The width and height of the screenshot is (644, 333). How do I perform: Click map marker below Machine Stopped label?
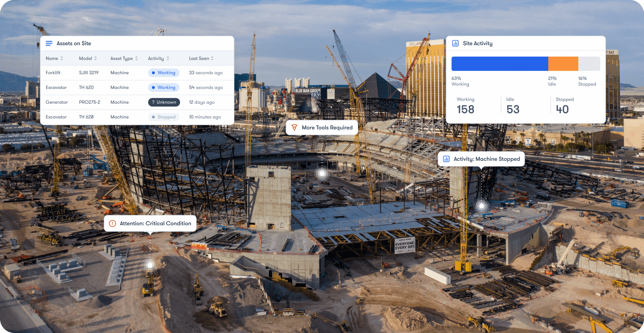tap(481, 206)
